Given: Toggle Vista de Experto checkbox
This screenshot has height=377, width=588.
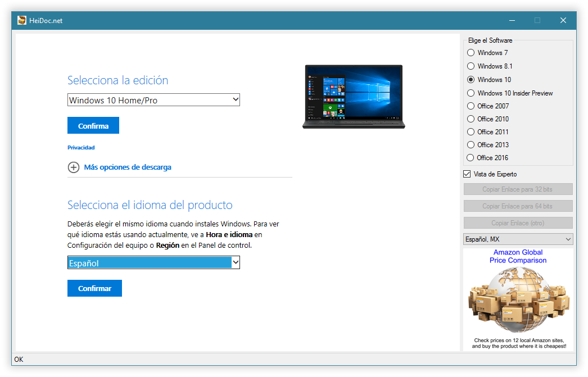Looking at the screenshot, I should tap(467, 174).
